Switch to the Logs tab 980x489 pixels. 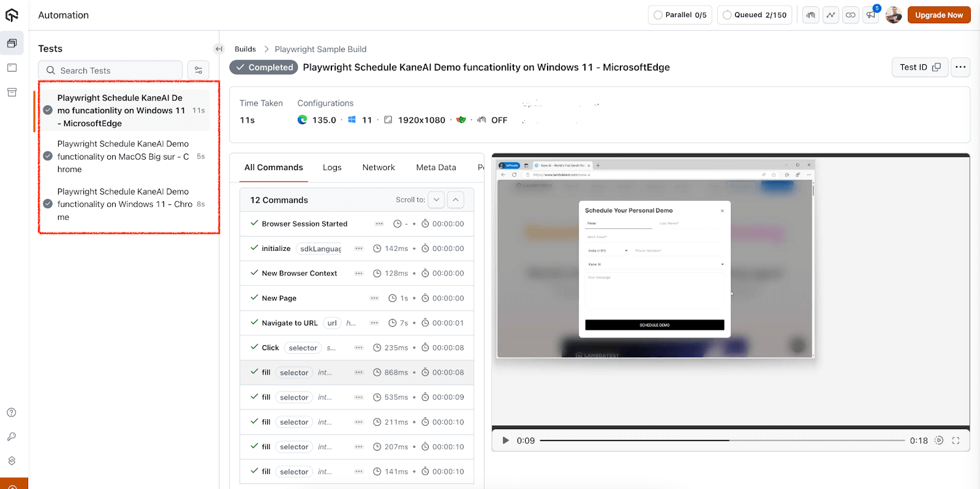[x=332, y=168]
